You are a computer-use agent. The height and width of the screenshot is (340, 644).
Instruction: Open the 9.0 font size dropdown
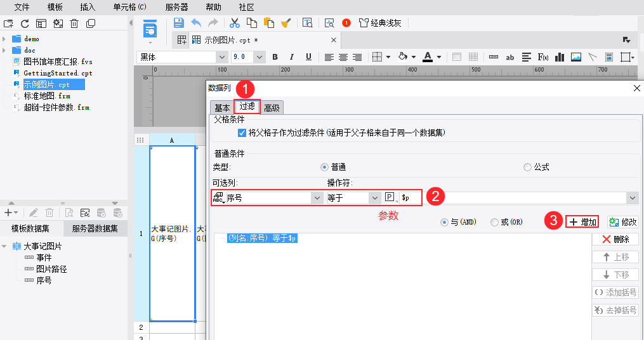coord(259,57)
